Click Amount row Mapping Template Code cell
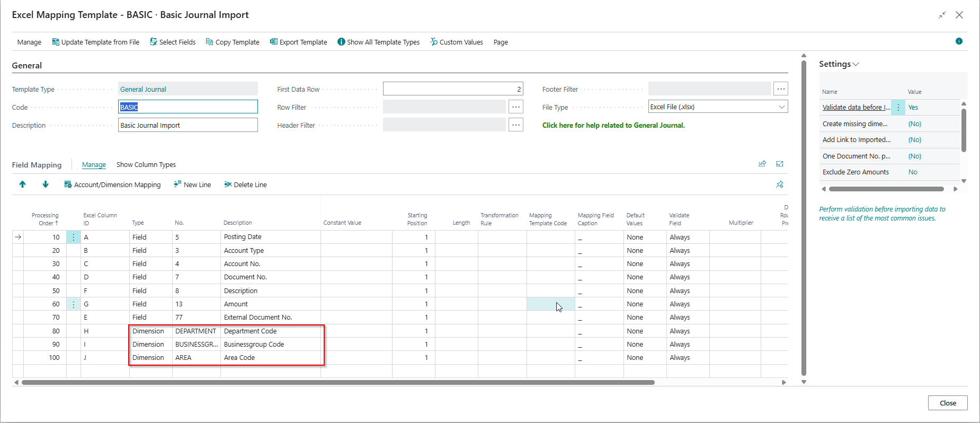The image size is (980, 423). 551,304
